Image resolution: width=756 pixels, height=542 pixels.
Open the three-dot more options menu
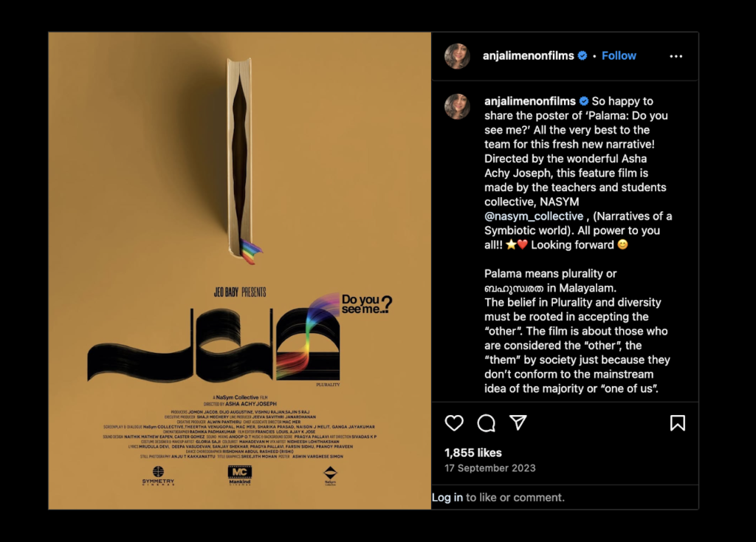tap(676, 56)
